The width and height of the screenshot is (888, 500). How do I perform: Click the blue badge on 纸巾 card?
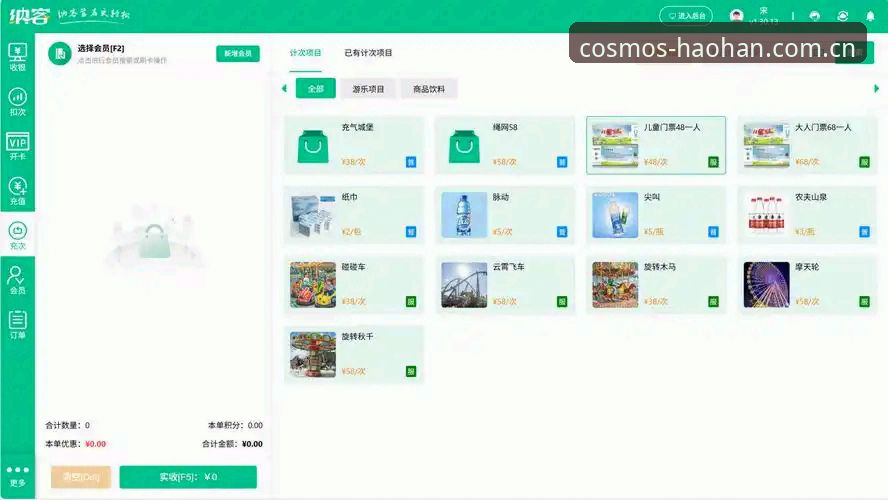pyautogui.click(x=411, y=232)
